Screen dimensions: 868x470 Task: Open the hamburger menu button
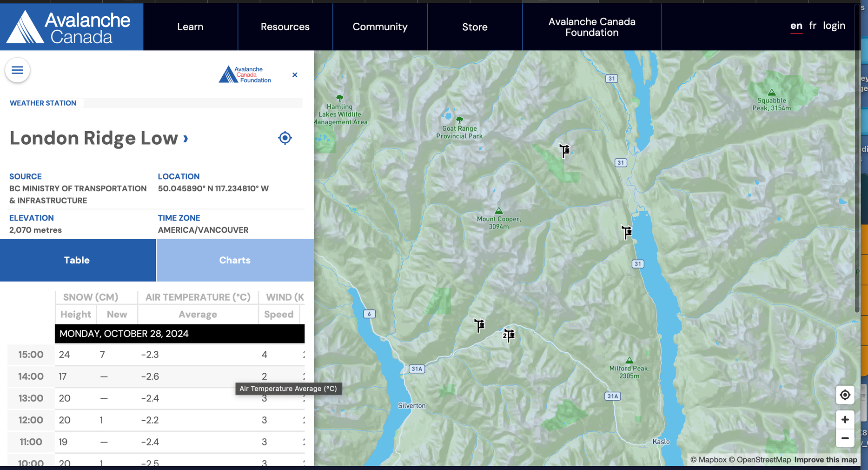coord(18,70)
